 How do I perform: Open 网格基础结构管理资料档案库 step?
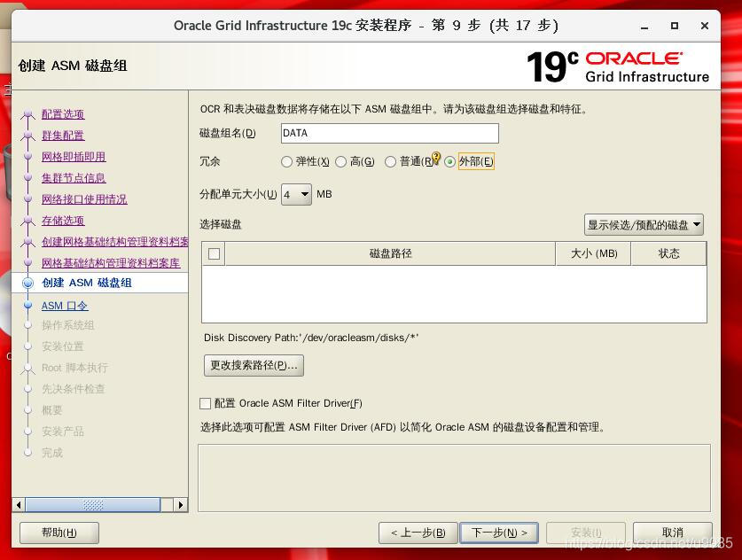point(111,263)
